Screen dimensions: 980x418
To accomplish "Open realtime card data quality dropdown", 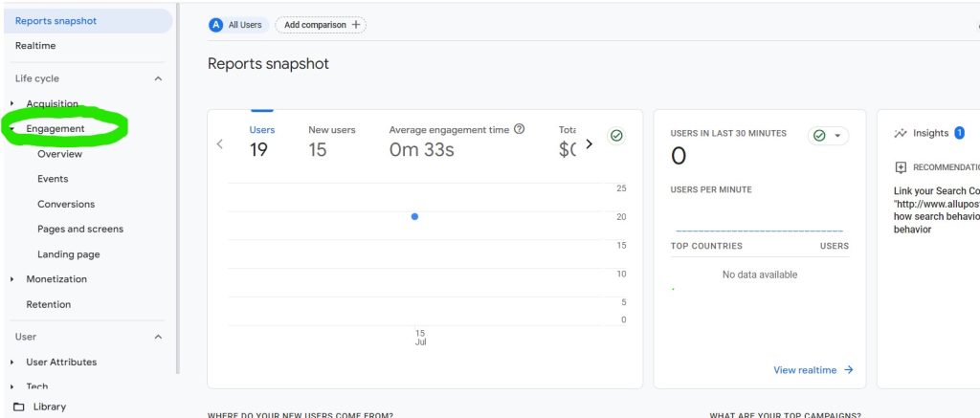I will 828,136.
